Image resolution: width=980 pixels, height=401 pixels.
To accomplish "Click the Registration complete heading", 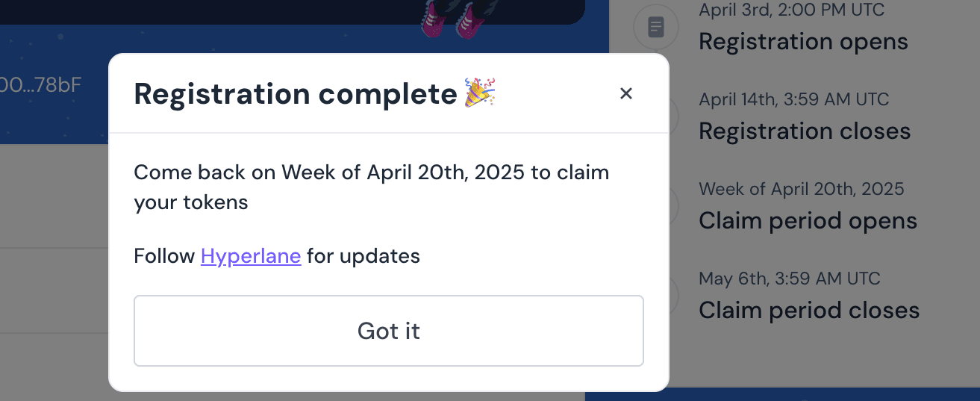I will (295, 93).
